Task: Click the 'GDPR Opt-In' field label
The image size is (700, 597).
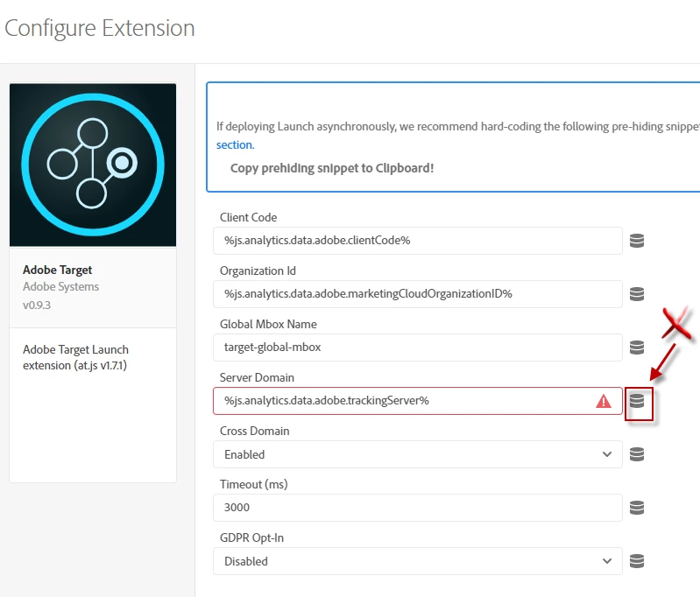Action: click(x=251, y=537)
